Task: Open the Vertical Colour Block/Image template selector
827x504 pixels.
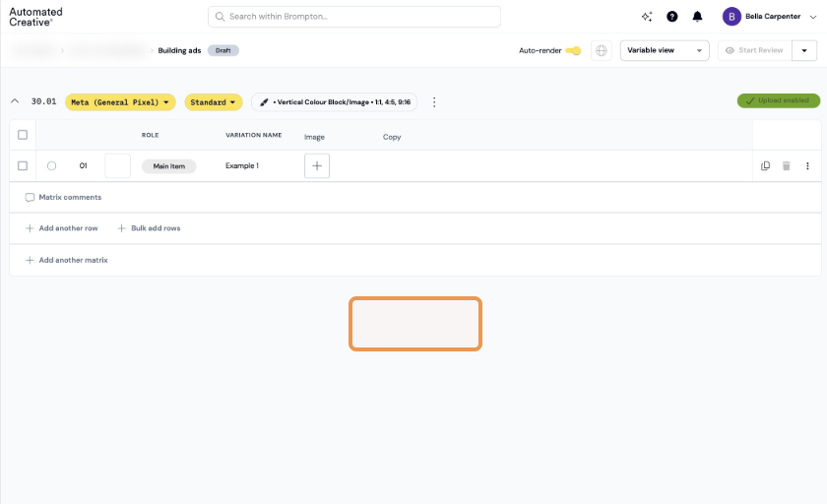Action: click(x=335, y=102)
